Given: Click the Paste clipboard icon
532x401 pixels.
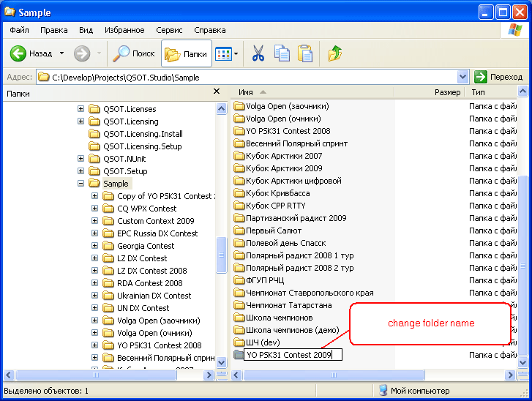Looking at the screenshot, I should click(x=305, y=53).
